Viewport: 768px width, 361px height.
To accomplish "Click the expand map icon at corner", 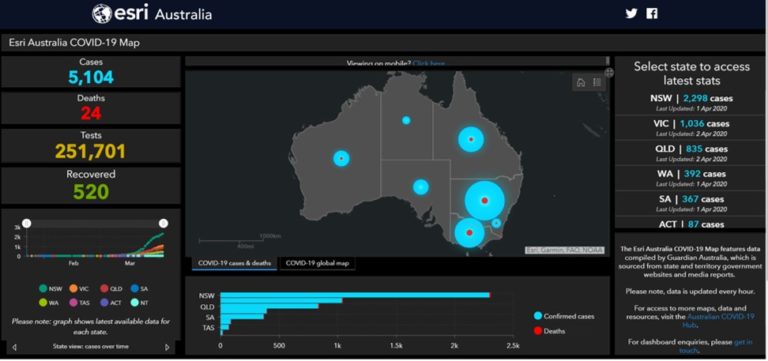I will (609, 73).
